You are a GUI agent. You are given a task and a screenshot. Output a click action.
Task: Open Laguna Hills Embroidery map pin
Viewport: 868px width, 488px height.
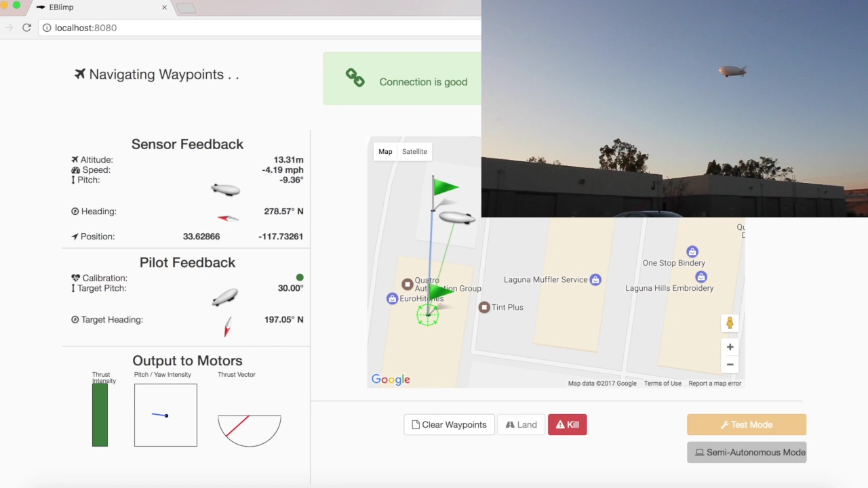[x=701, y=277]
